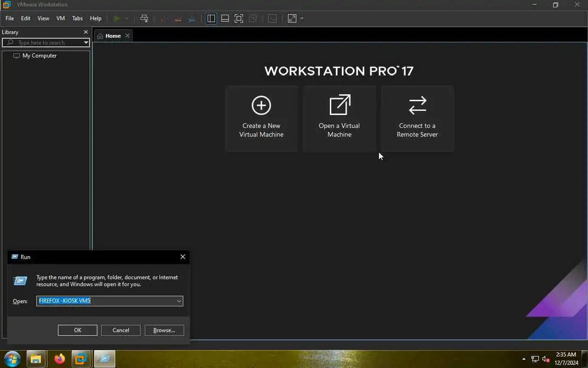Screen dimensions: 588x368
Task: Click the network tray icon
Action: [x=535, y=359]
